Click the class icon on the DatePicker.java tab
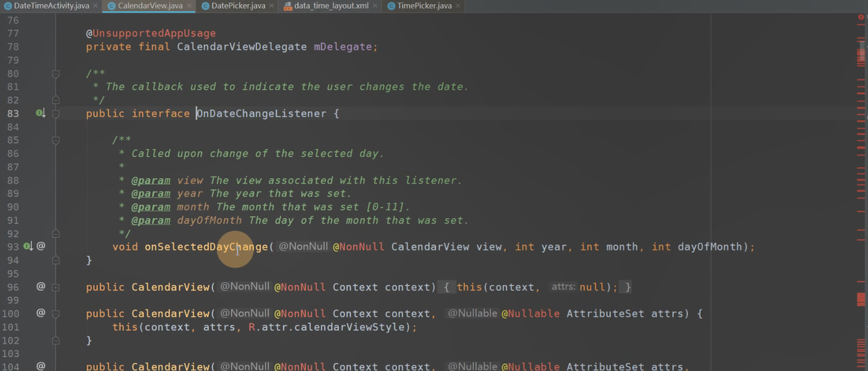 (205, 5)
